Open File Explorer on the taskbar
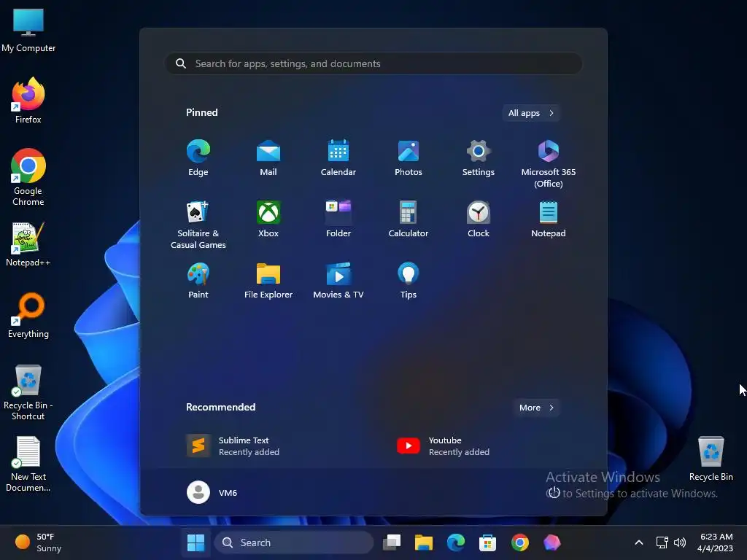747x560 pixels. coord(424,542)
